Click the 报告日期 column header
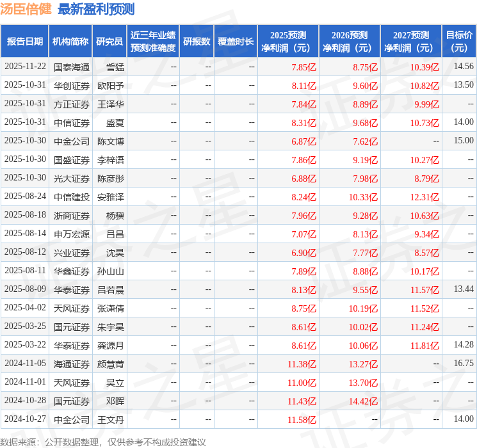Viewport: 477px width, 448px height. tap(24, 41)
